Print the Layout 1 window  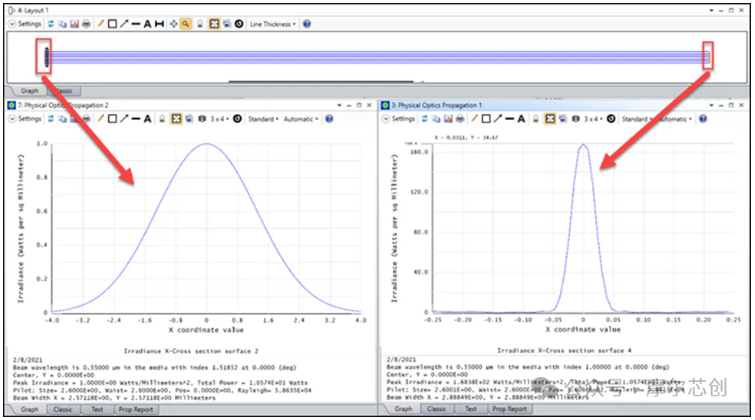tap(86, 24)
